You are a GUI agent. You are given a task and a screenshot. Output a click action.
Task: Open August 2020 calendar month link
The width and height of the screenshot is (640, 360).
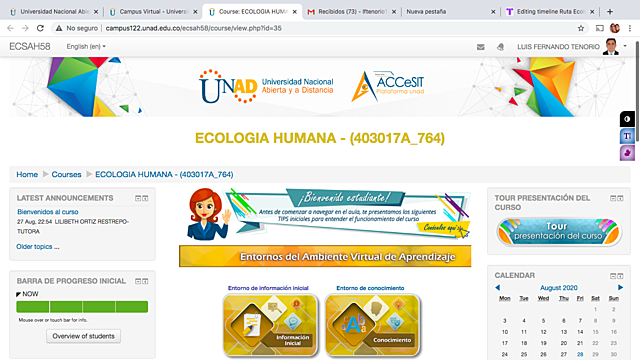(559, 288)
